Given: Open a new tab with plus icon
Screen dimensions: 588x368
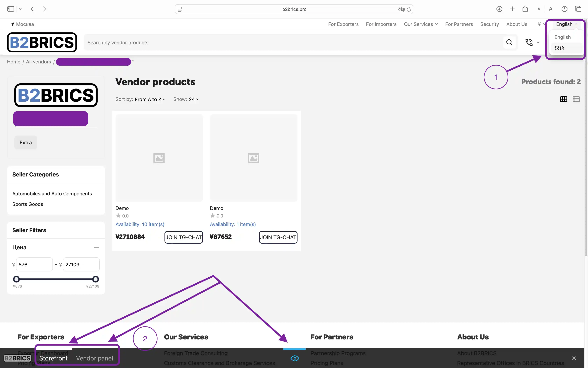Looking at the screenshot, I should tap(512, 9).
